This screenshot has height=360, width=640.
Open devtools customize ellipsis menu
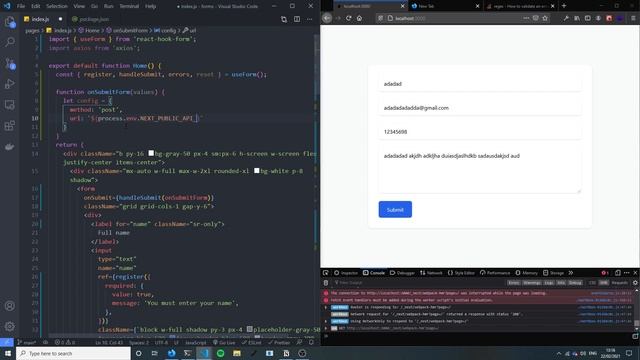point(627,273)
